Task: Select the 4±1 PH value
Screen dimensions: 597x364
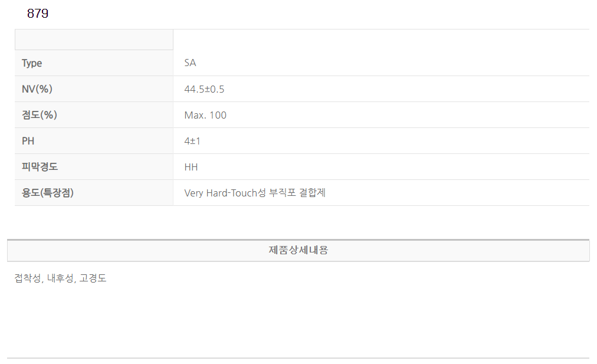Action: pyautogui.click(x=192, y=141)
